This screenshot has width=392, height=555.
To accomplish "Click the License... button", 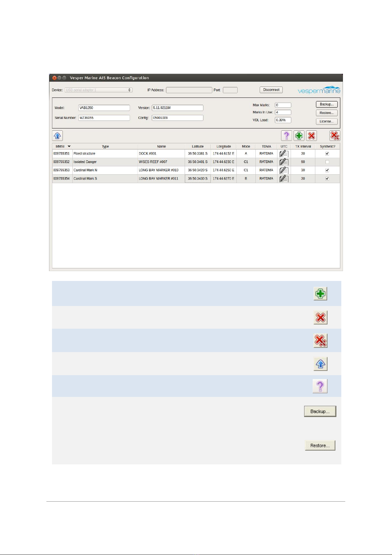I will coord(327,122).
